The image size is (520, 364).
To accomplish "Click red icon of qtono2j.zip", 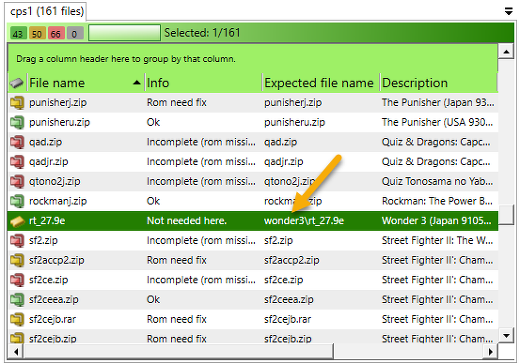I will (17, 181).
